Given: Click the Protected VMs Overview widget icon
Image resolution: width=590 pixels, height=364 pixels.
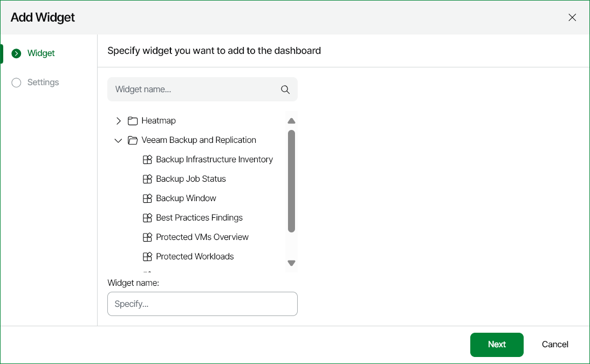Looking at the screenshot, I should tap(148, 237).
